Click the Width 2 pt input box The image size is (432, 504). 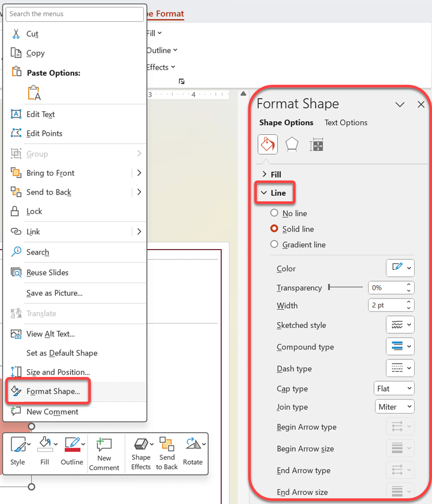point(387,305)
